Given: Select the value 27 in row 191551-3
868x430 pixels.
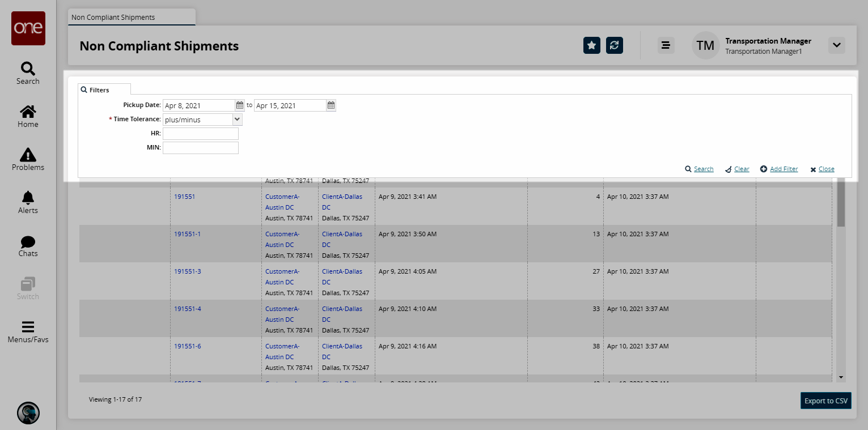Looking at the screenshot, I should pyautogui.click(x=596, y=271).
